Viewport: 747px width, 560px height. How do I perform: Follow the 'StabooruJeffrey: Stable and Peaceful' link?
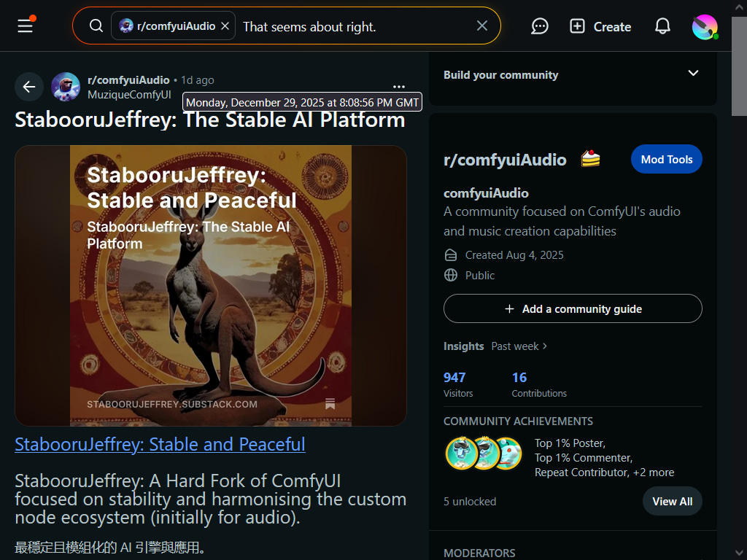(160, 444)
